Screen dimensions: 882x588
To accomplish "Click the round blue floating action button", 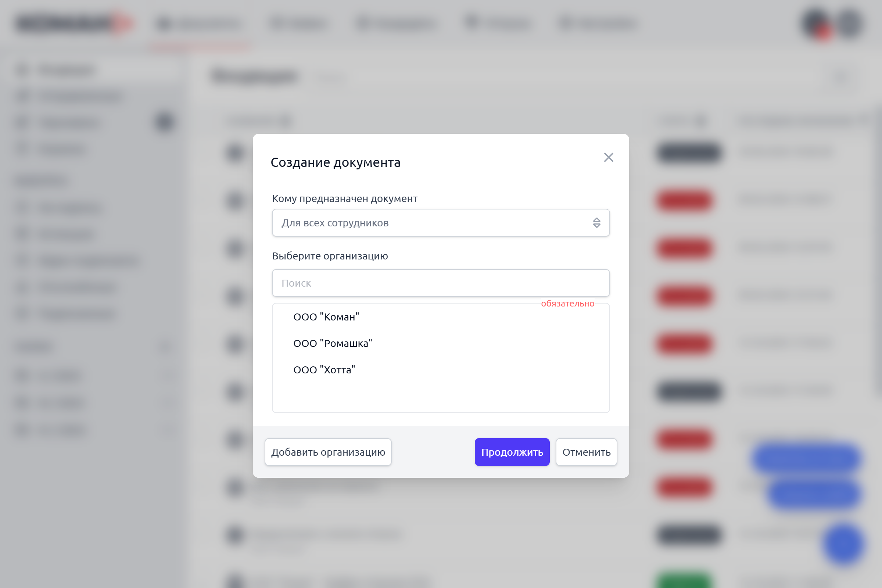I will [843, 544].
